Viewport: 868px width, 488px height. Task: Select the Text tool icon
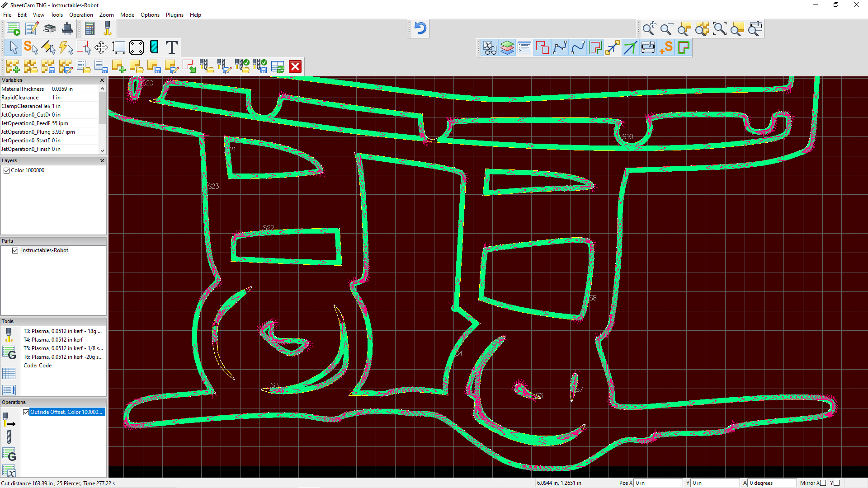171,47
